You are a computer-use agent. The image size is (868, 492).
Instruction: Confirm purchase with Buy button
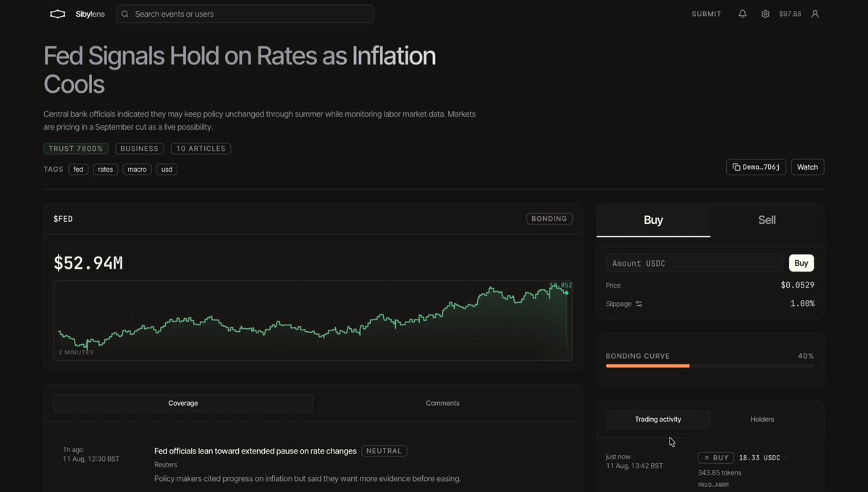coord(801,263)
